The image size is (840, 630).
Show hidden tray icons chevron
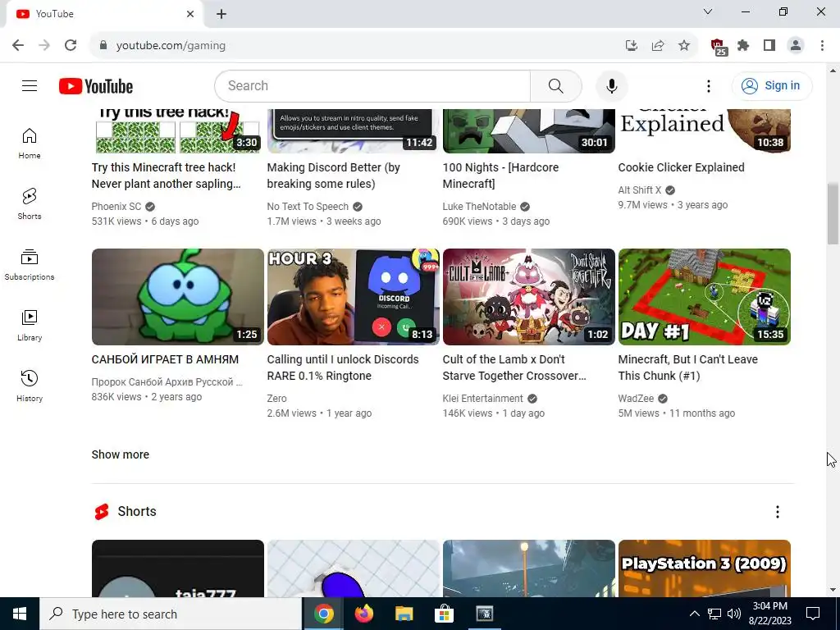click(694, 614)
